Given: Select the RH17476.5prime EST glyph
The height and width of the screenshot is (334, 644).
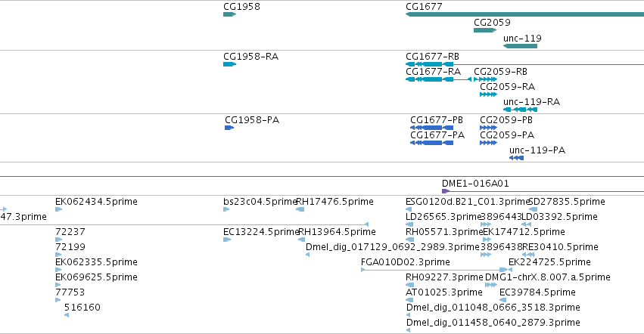Looking at the screenshot, I should [x=300, y=209].
